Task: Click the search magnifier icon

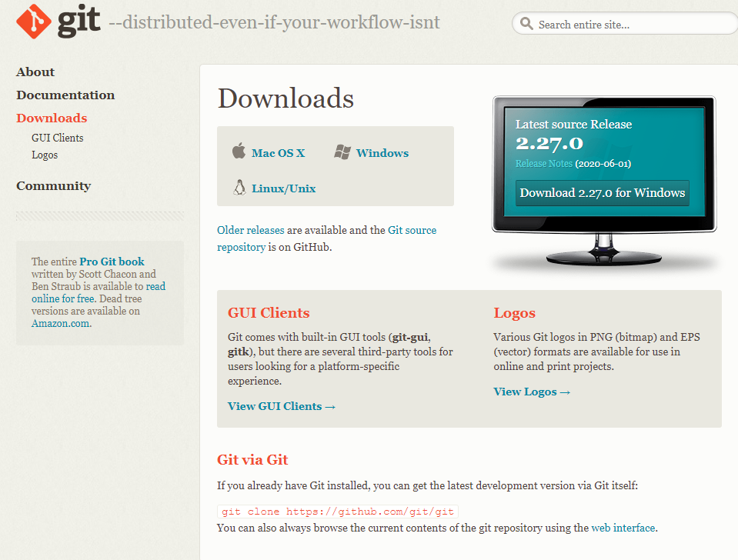Action: pyautogui.click(x=526, y=24)
